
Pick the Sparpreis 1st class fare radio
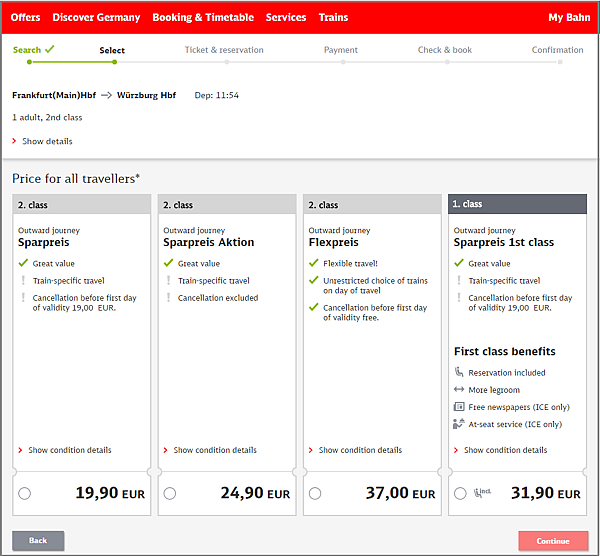460,493
